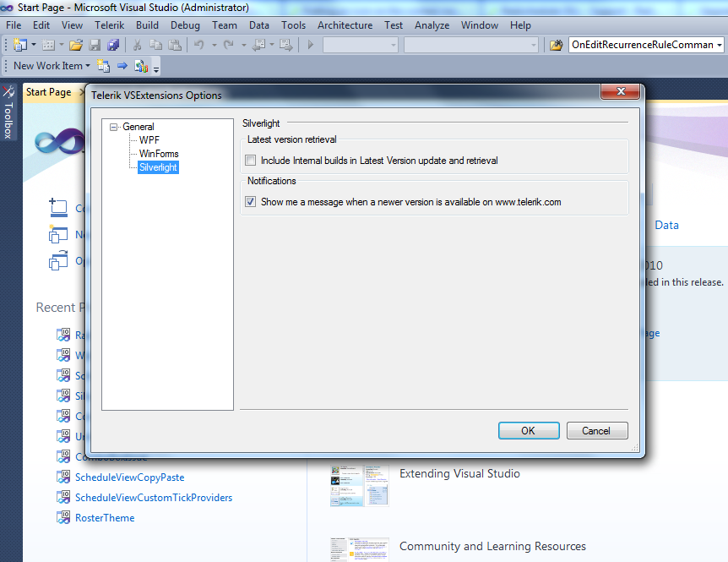Click project icon beside ScheduleViewCustomTickProviders

point(63,498)
